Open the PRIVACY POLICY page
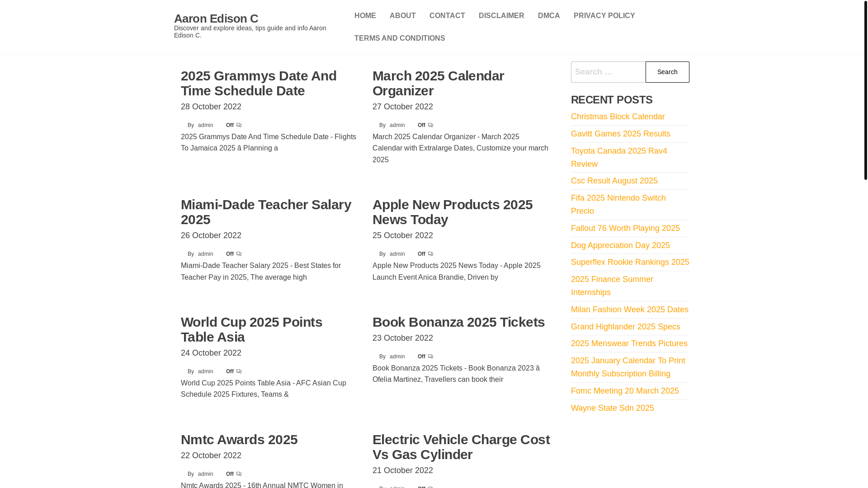Viewport: 868px width, 488px height. [x=604, y=16]
